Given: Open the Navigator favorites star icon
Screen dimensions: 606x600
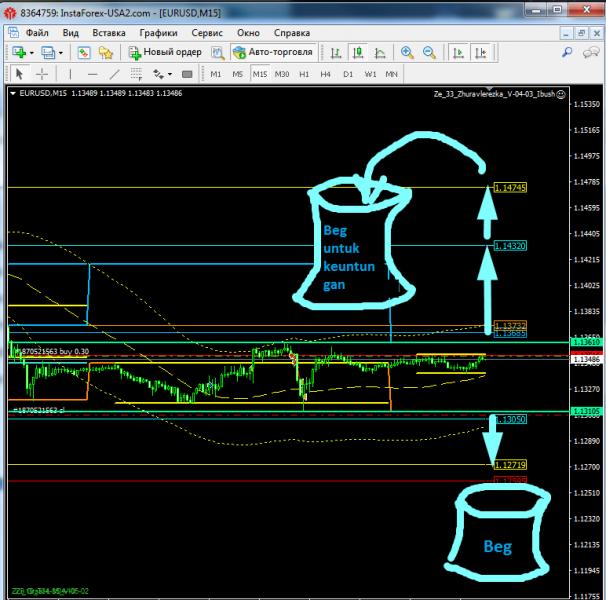Looking at the screenshot, I should [105, 52].
